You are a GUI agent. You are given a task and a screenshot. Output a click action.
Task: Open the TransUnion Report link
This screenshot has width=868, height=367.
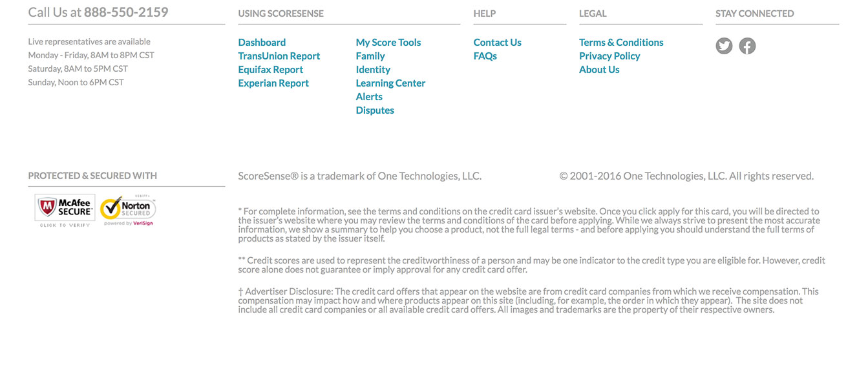(279, 56)
